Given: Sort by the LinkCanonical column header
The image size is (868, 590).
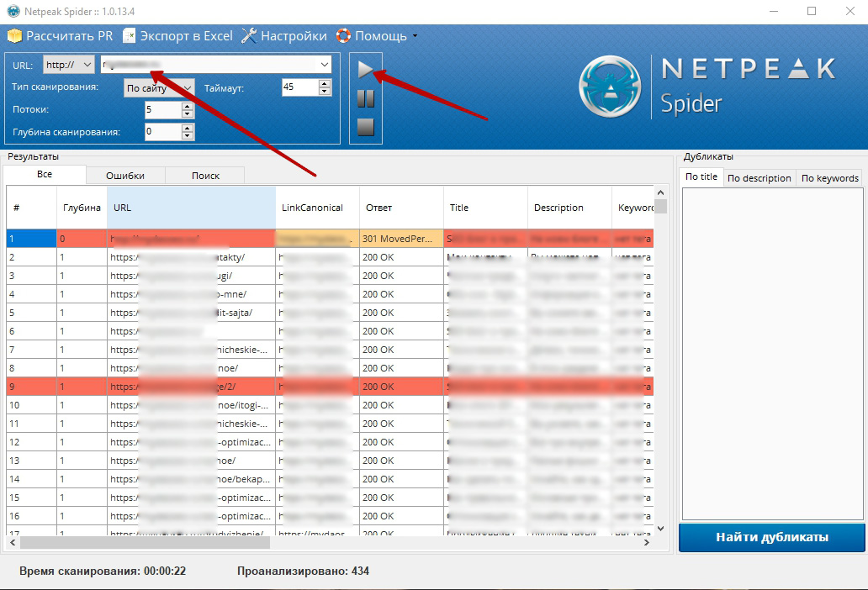Looking at the screenshot, I should click(x=318, y=208).
